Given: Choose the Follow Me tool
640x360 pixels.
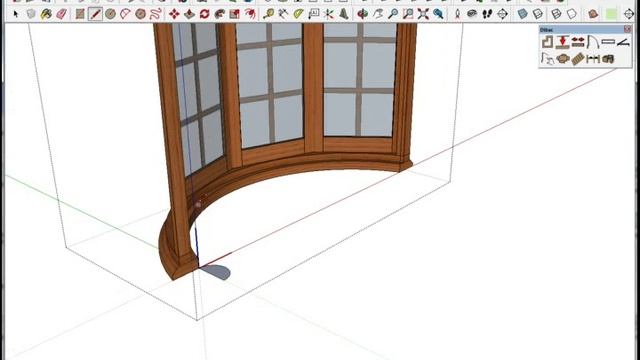Looking at the screenshot, I should click(x=220, y=14).
